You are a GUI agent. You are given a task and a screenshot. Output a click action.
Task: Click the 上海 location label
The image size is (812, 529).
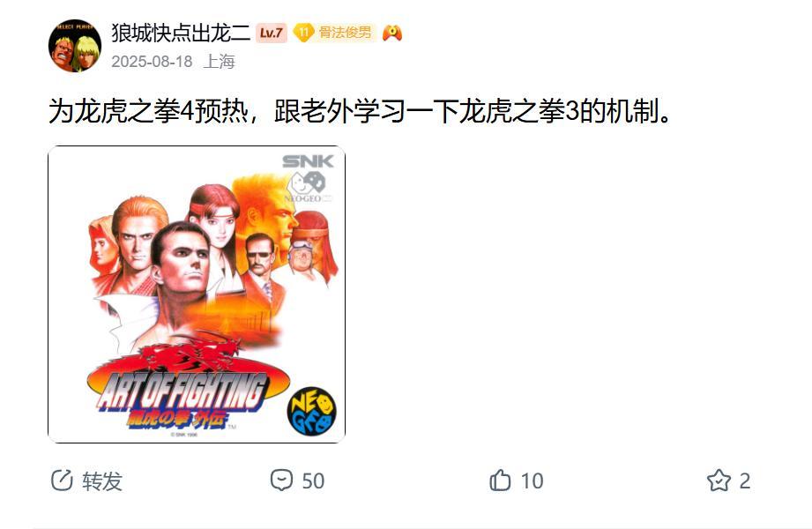click(219, 61)
